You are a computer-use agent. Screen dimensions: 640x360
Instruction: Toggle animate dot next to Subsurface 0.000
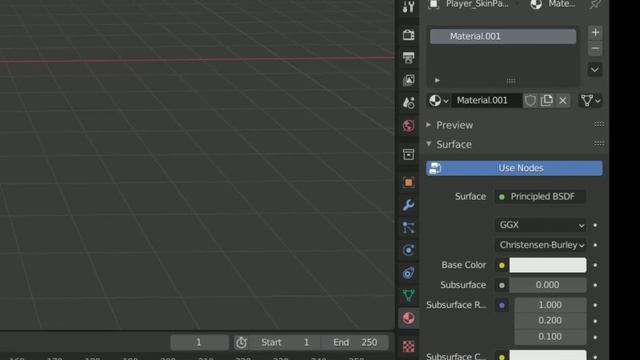click(595, 285)
